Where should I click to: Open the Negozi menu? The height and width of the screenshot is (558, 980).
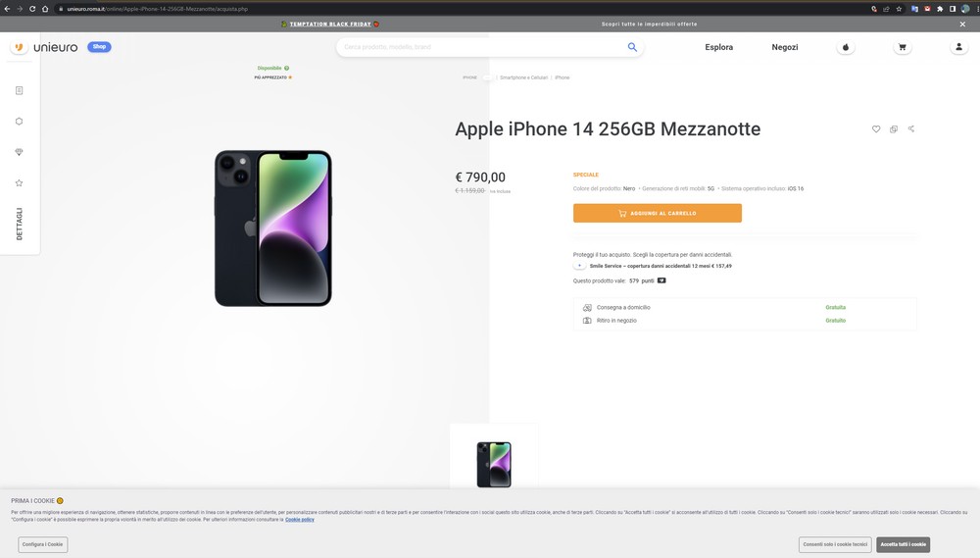pyautogui.click(x=784, y=47)
